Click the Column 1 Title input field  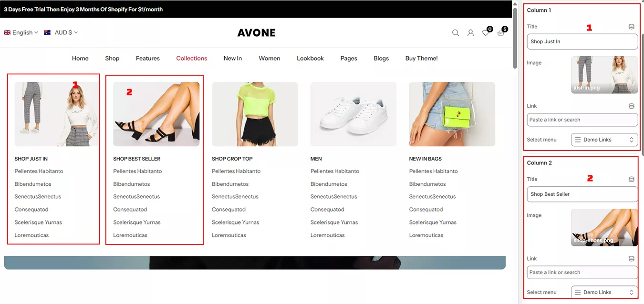point(582,41)
